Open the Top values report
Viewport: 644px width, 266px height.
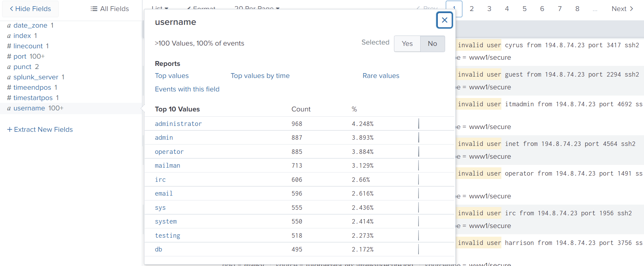[172, 76]
